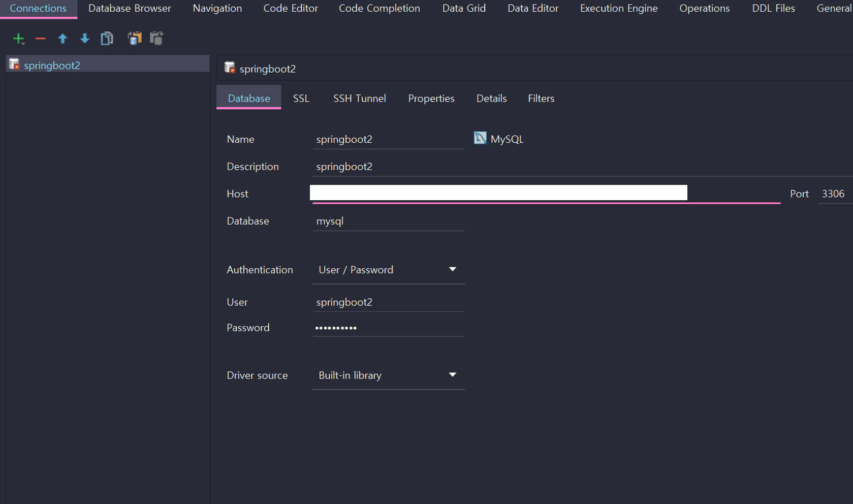The height and width of the screenshot is (504, 853).
Task: Open the Database Browser tab
Action: pyautogui.click(x=130, y=9)
